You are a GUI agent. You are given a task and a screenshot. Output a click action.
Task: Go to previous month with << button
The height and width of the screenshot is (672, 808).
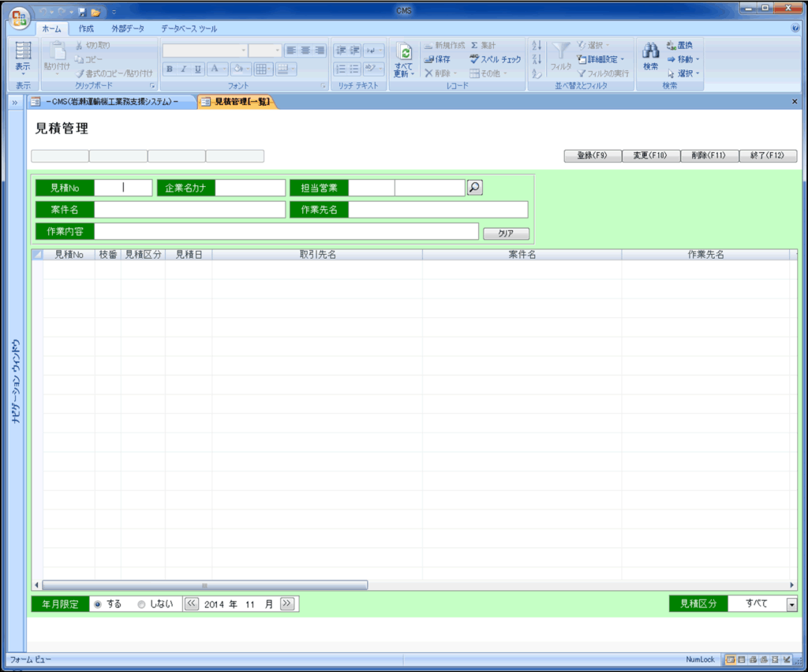[x=191, y=604]
